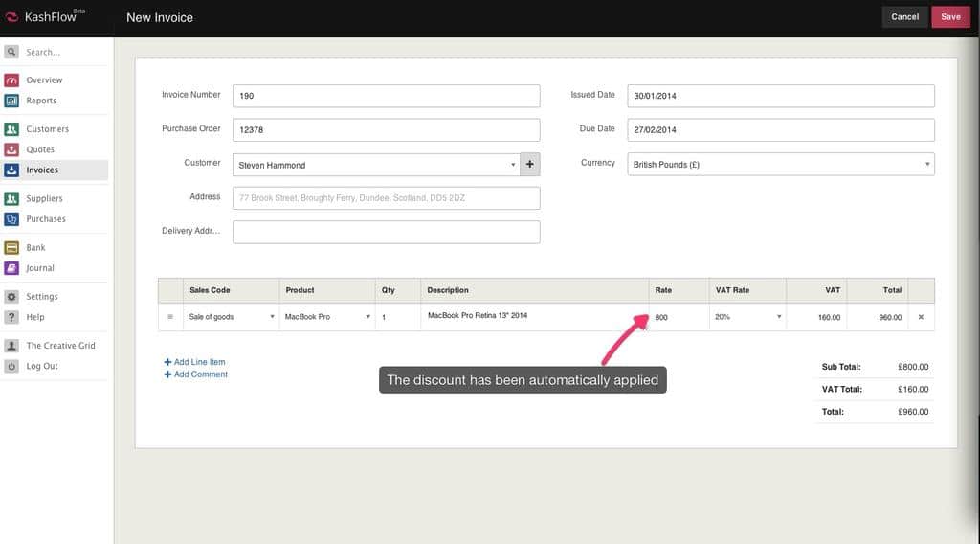Viewport: 980px width, 544px height.
Task: Click the Bank icon in sidebar
Action: (11, 248)
